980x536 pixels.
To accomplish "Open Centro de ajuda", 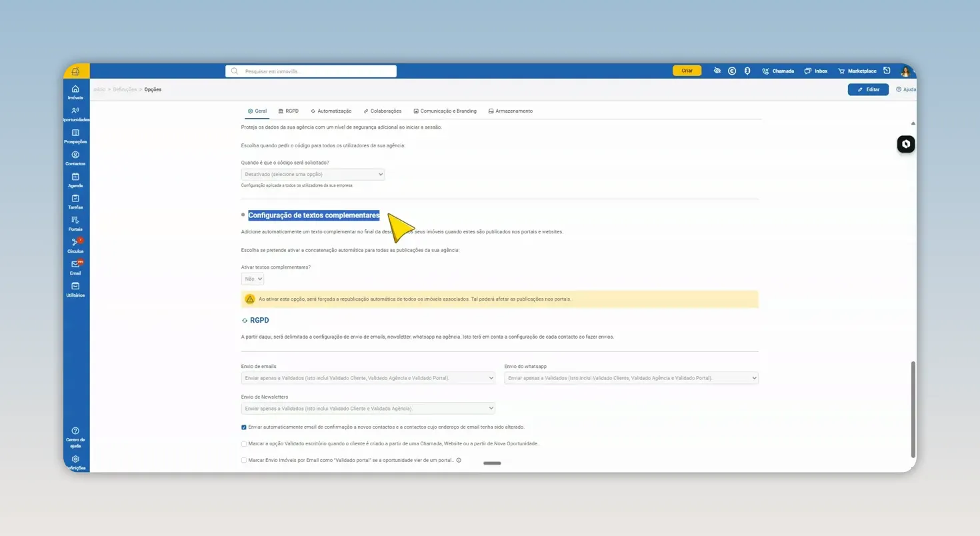I will [x=75, y=437].
